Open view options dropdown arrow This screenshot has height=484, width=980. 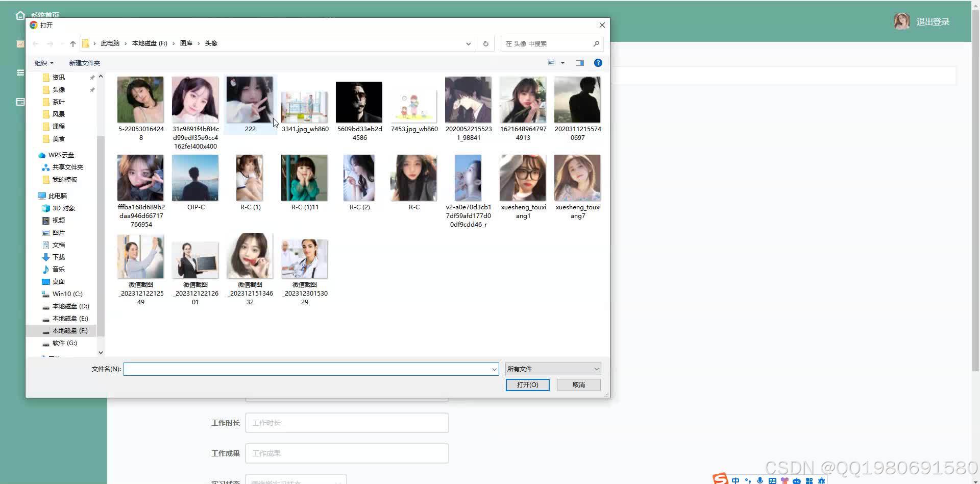(x=563, y=63)
